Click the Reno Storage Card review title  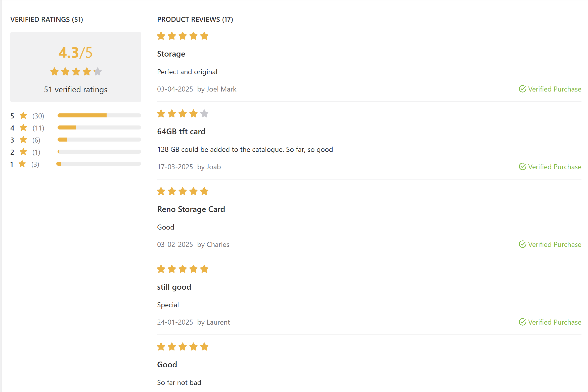coord(191,209)
